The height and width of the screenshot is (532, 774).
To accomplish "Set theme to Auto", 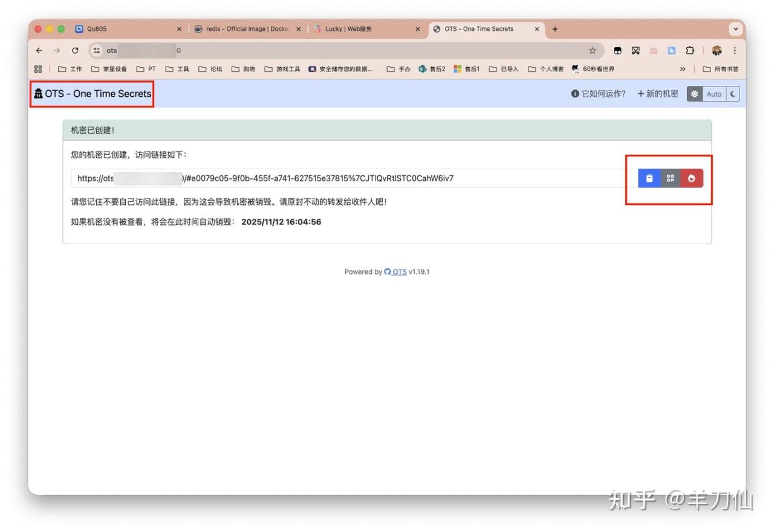I will pyautogui.click(x=714, y=94).
